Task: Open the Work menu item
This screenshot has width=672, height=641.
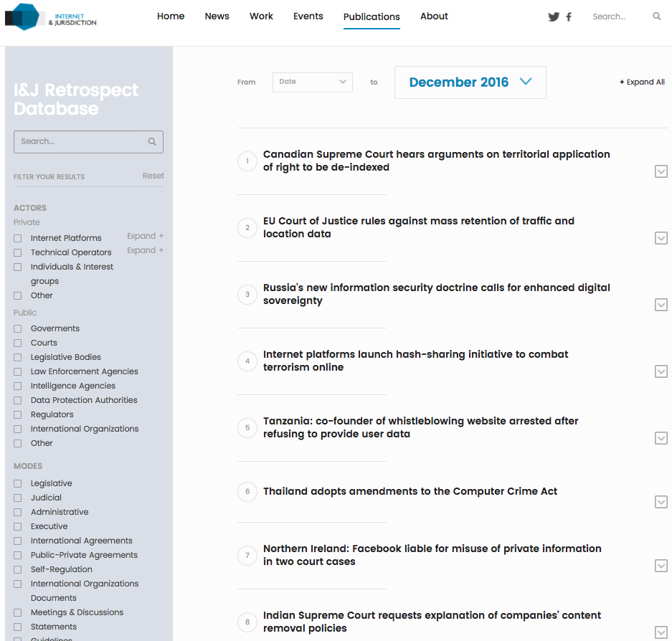Action: 261,16
